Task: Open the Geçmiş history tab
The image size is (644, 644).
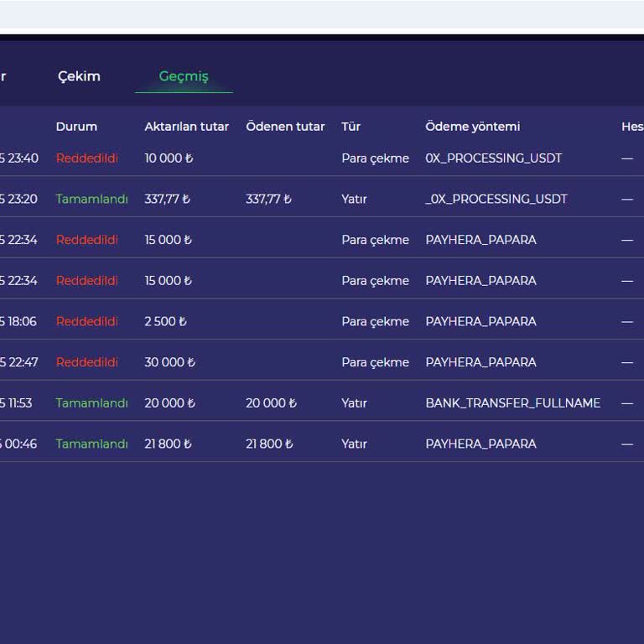Action: (184, 76)
